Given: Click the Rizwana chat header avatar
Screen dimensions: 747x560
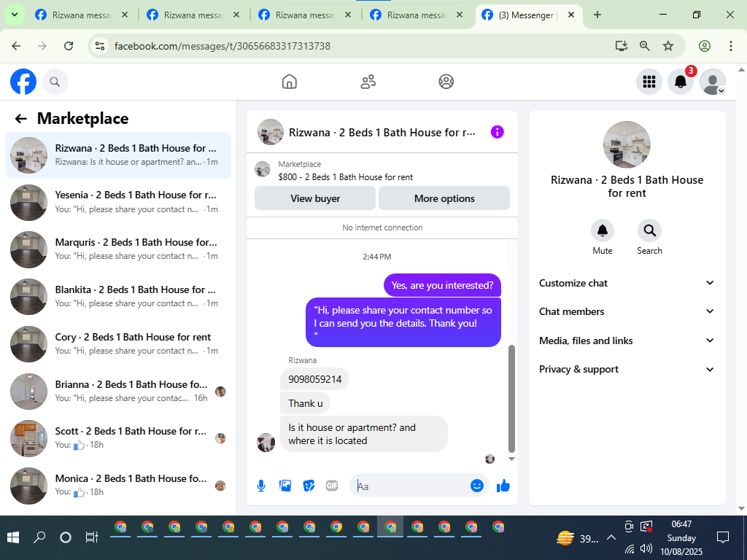Looking at the screenshot, I should coord(271,132).
